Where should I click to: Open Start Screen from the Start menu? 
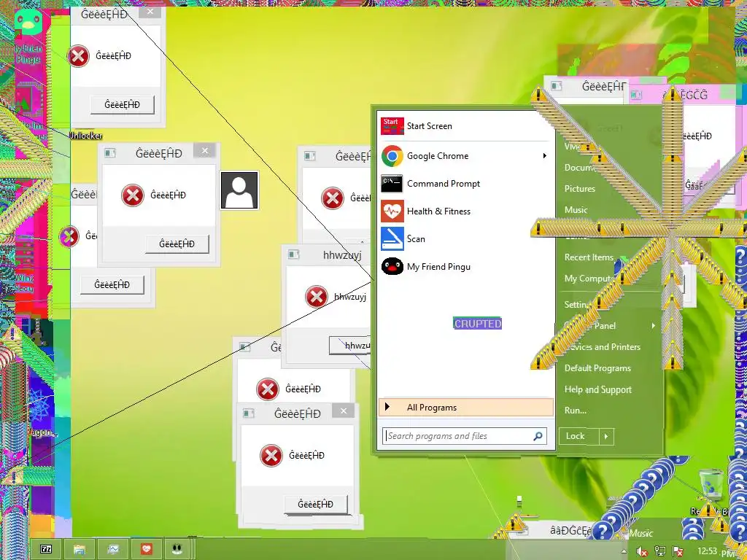465,126
